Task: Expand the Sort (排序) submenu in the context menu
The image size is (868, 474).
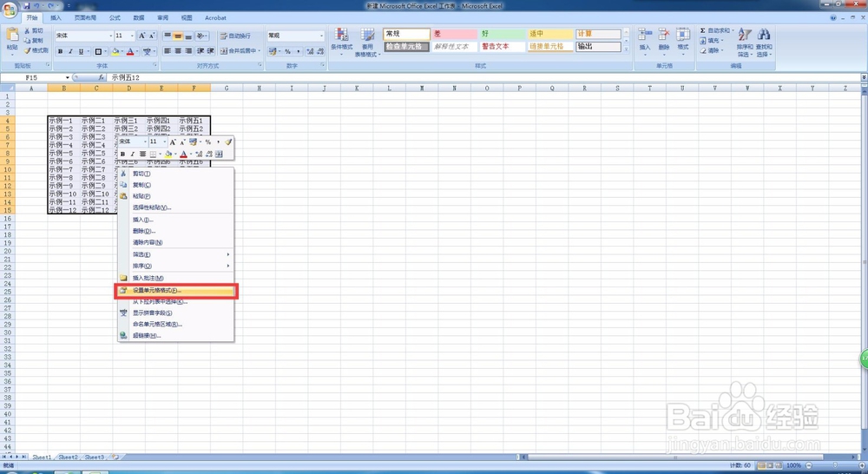Action: coord(176,266)
